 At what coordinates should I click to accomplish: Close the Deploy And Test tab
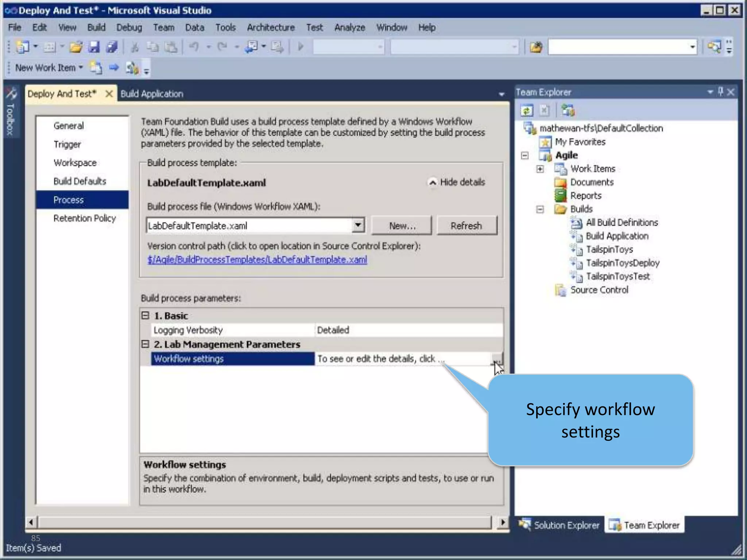coord(109,94)
